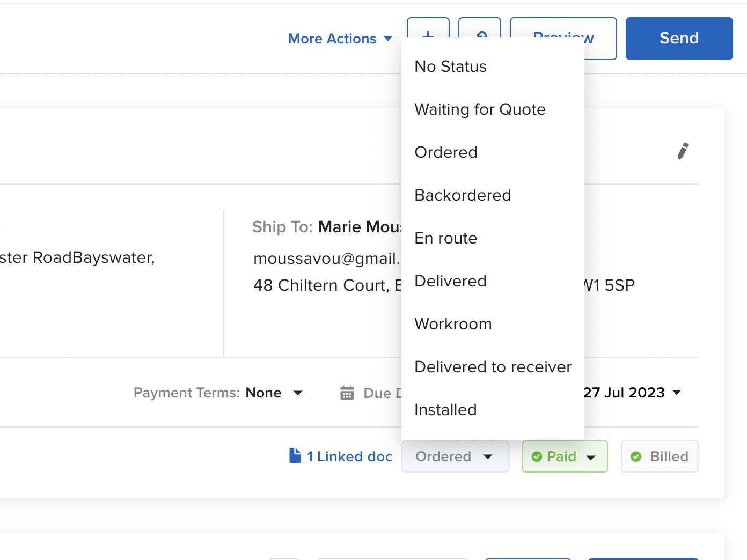This screenshot has height=560, width=747.
Task: Expand the More Actions dropdown
Action: (x=340, y=39)
